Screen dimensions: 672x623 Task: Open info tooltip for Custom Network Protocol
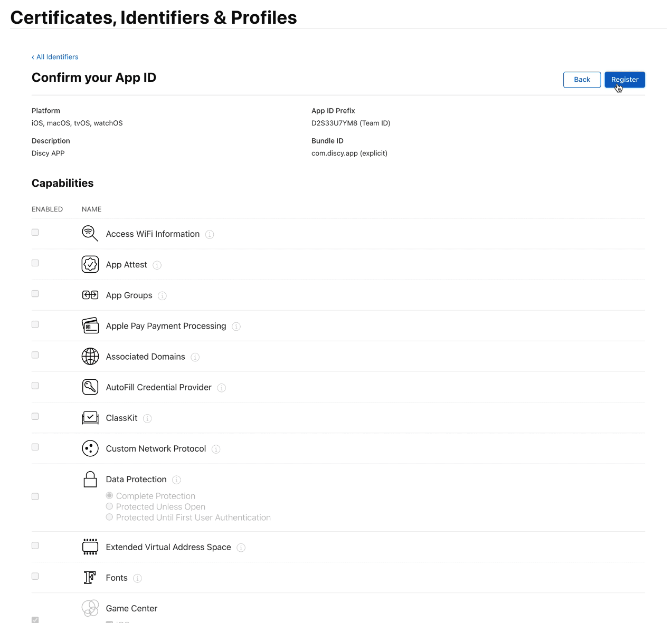216,449
